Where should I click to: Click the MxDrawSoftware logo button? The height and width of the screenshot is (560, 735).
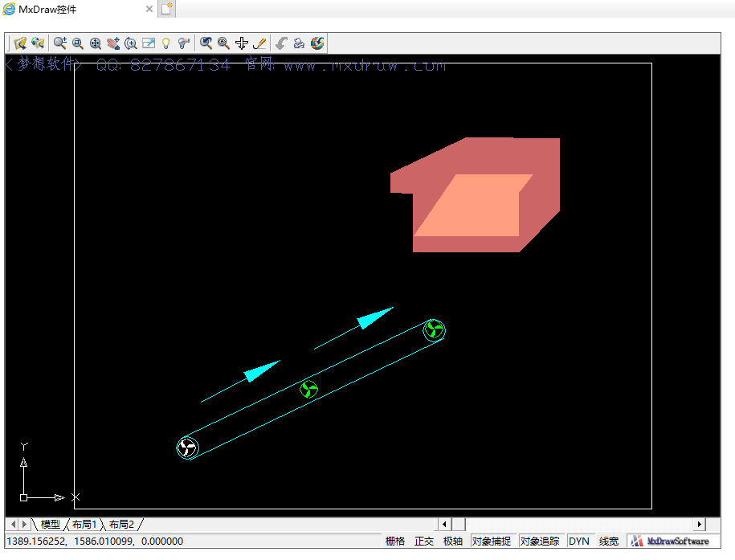click(x=673, y=542)
